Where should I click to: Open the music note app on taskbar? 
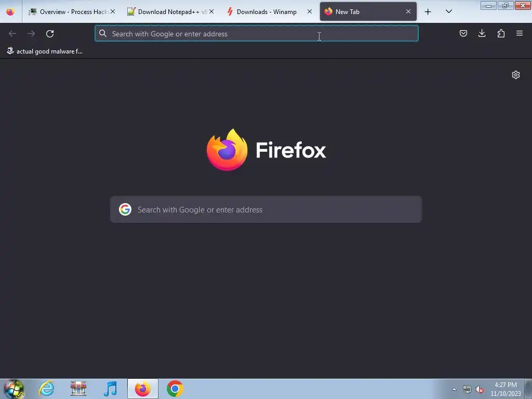[110, 389]
